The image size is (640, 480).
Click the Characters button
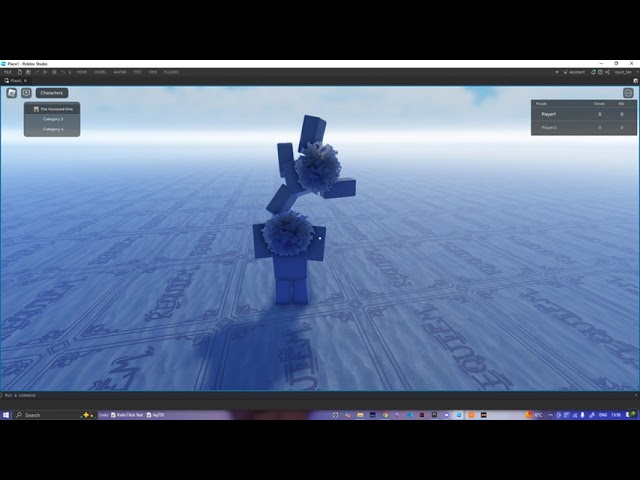(x=52, y=93)
